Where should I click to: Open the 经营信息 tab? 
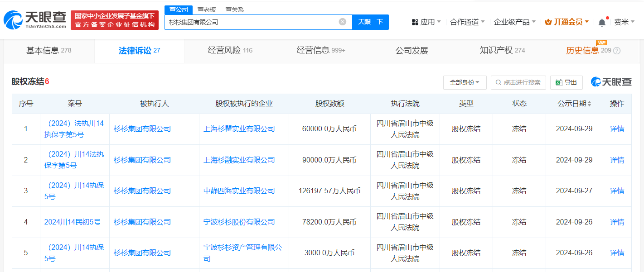pos(321,51)
